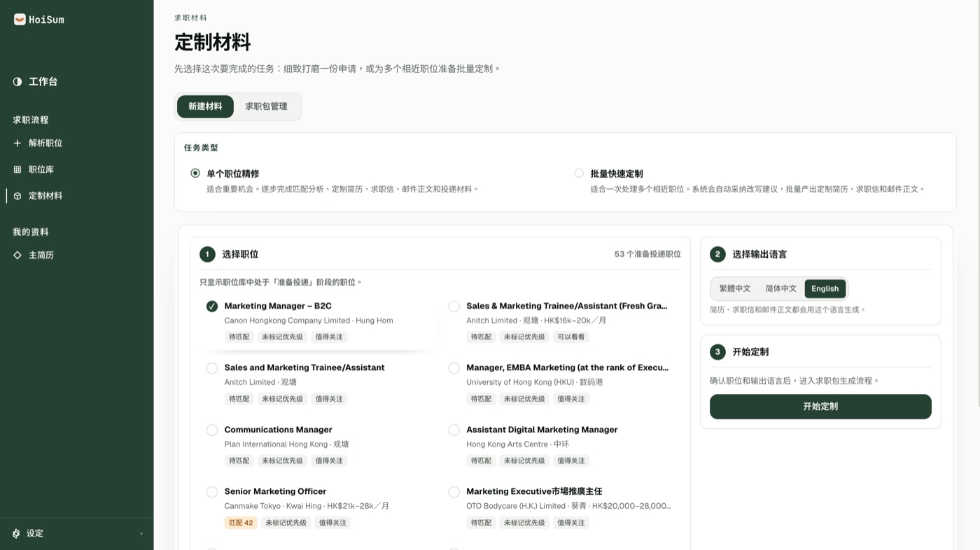The image size is (980, 550).
Task: Click the 匹配 42 badge
Action: click(x=240, y=523)
